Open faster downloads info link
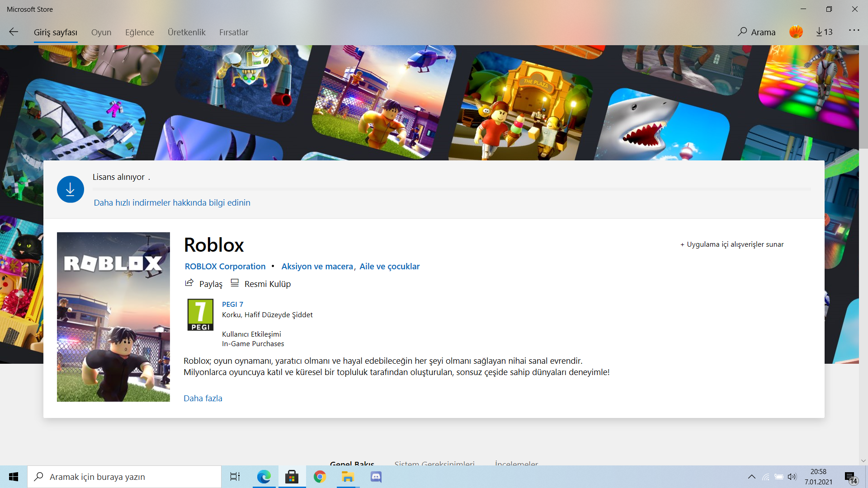 (x=172, y=203)
